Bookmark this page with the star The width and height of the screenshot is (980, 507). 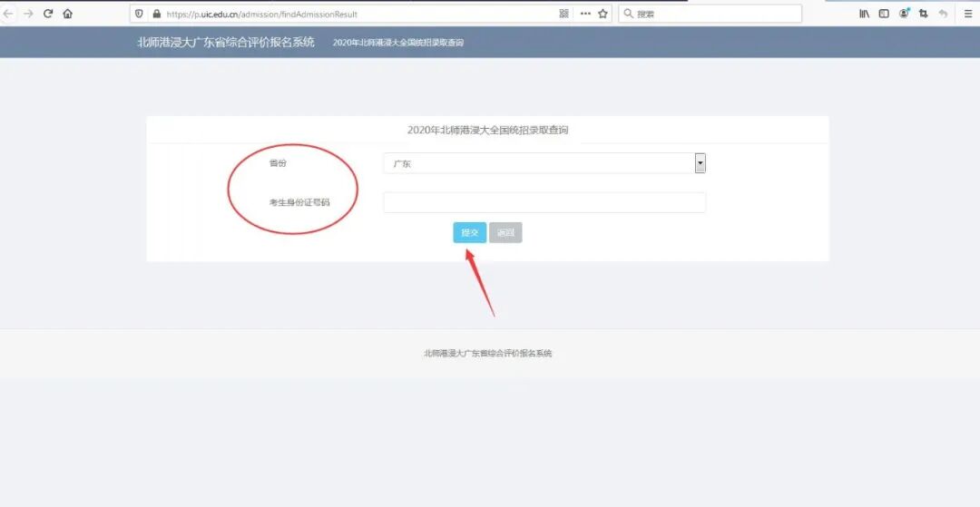[603, 14]
